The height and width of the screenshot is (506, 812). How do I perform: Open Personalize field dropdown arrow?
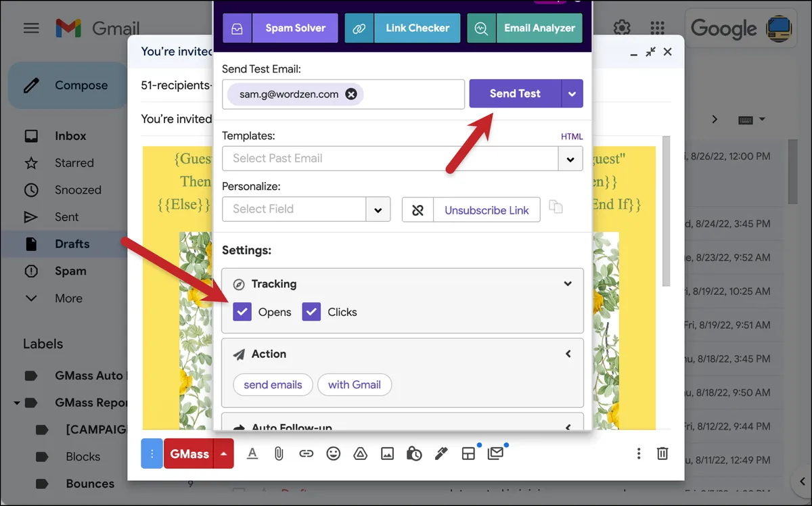(378, 210)
